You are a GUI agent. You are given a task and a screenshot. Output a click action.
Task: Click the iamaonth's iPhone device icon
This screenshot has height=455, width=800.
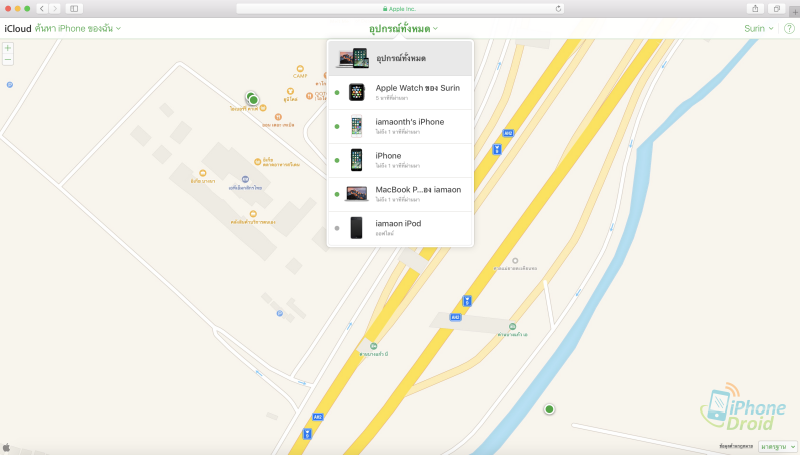click(x=357, y=126)
